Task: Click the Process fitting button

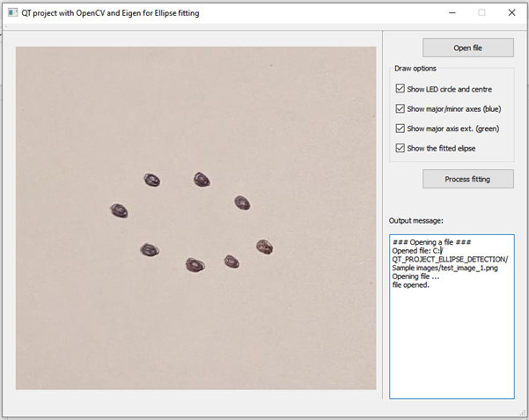Action: (467, 180)
